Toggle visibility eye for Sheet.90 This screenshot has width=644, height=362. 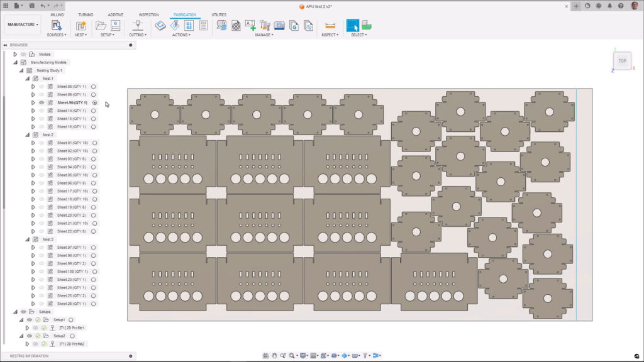(x=42, y=102)
